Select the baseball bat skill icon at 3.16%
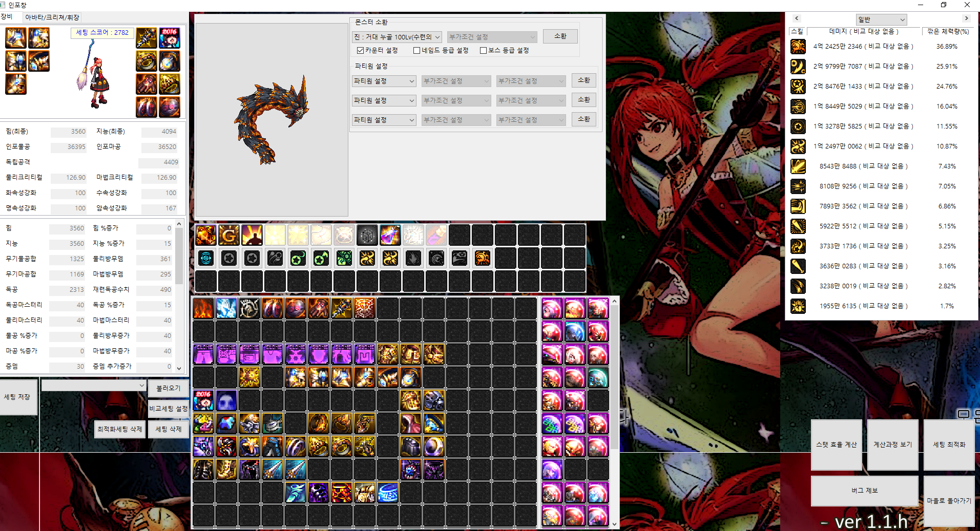This screenshot has width=980, height=531. point(798,266)
